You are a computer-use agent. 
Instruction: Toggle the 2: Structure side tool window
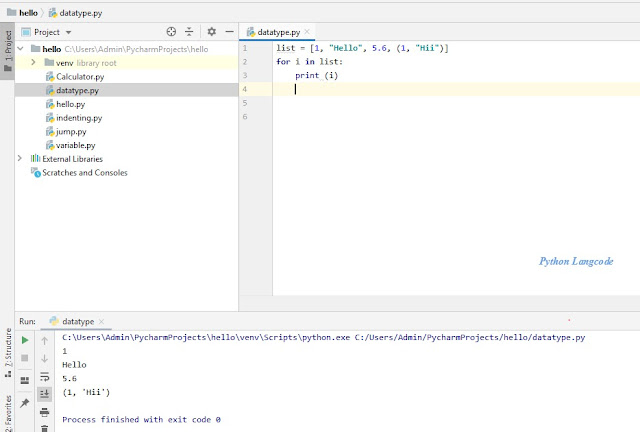[8, 353]
